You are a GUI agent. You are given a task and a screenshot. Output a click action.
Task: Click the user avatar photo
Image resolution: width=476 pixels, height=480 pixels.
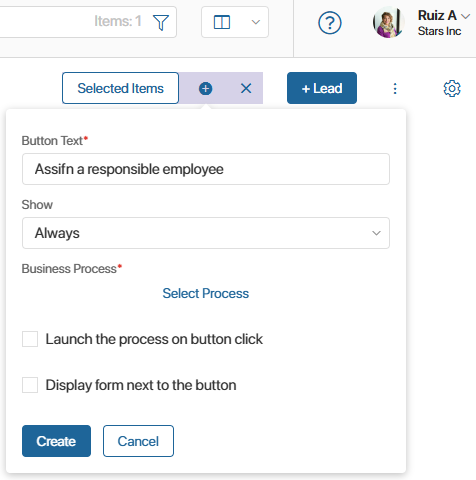click(389, 22)
